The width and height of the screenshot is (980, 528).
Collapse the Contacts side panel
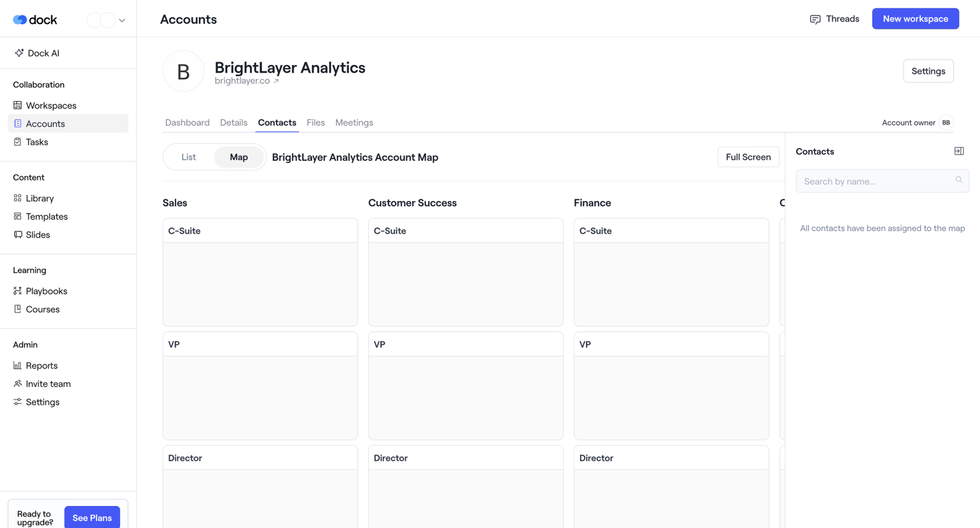click(959, 151)
